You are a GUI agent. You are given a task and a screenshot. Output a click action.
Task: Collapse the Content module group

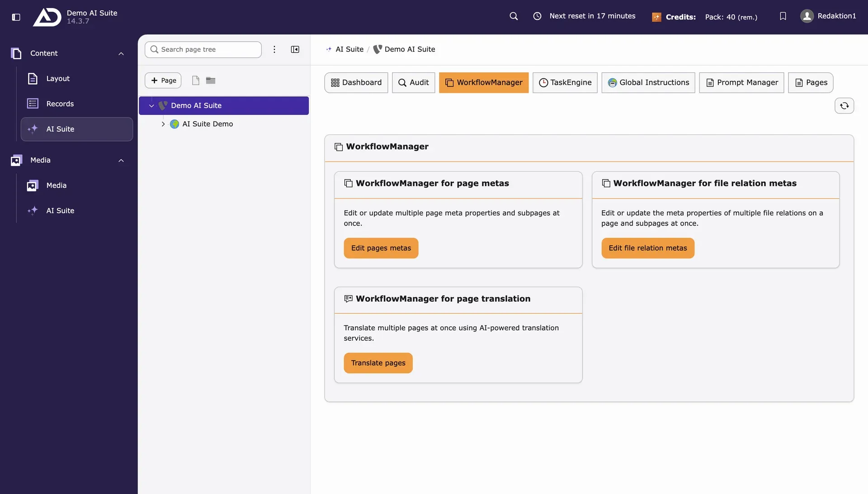pos(121,53)
